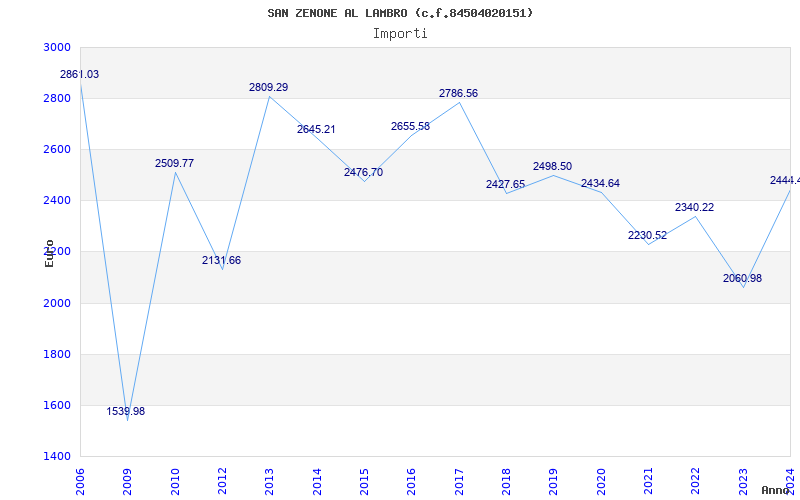Click the Anno x-axis title

[776, 490]
